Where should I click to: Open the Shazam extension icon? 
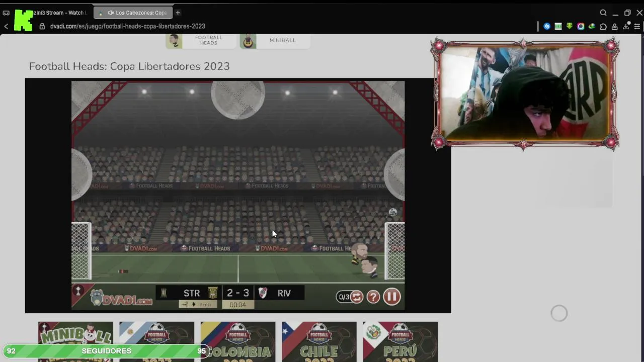point(547,26)
